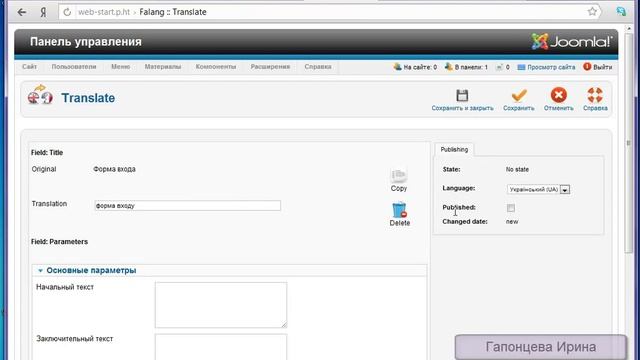Viewport: 640px width, 360px height.
Task: Click the red Cancel icon
Action: [x=558, y=95]
